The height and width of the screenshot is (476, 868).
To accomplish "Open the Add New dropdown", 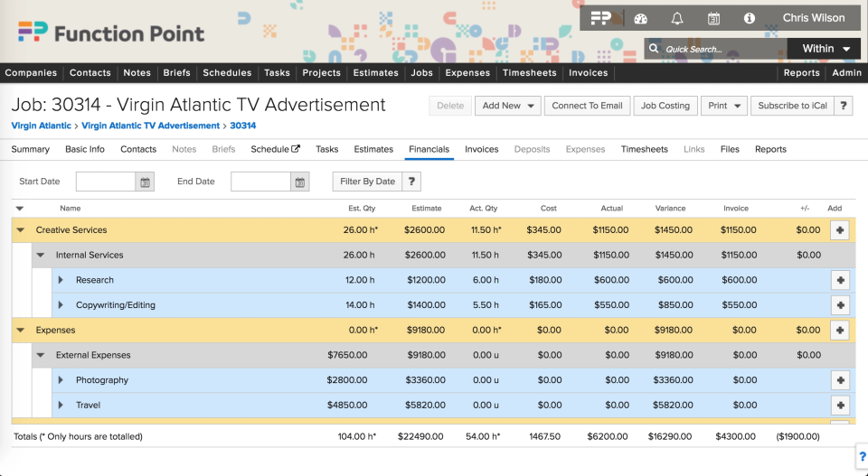I will tap(507, 106).
